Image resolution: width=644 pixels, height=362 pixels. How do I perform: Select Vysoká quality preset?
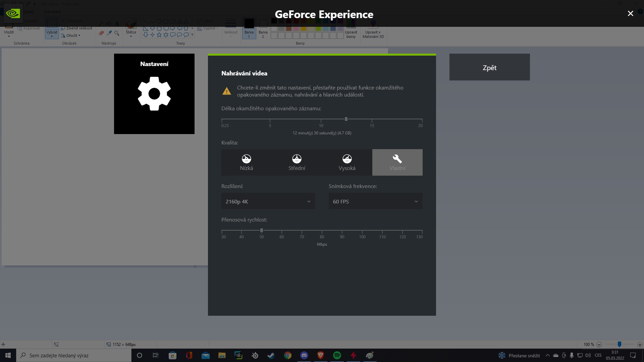[x=347, y=162]
